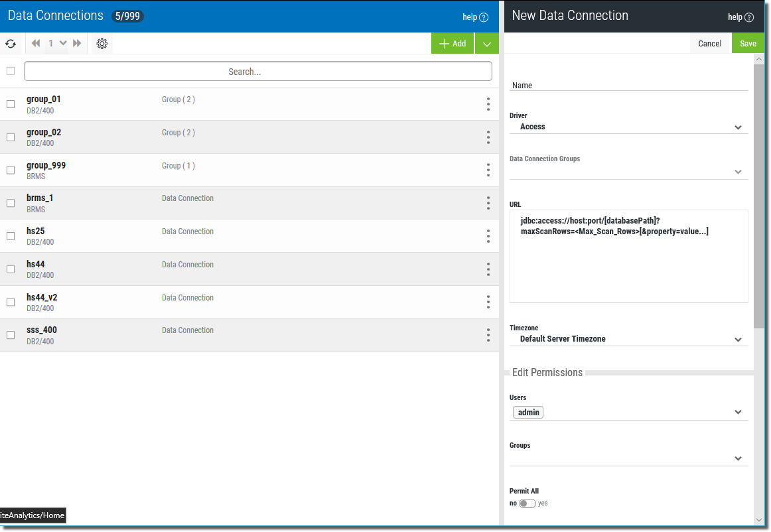Open actions menu for hs44
The width and height of the screenshot is (771, 532).
488,269
